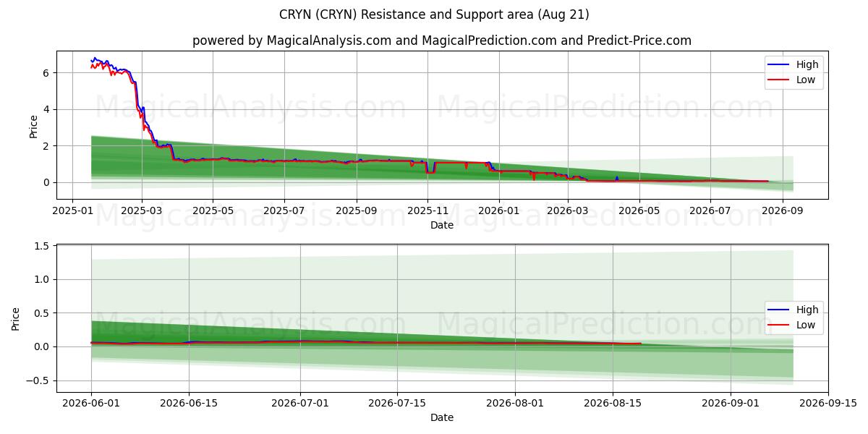The height and width of the screenshot is (434, 868).
Task: Click the red line swatch beside 'Low' in the bottom legend
Action: point(780,325)
